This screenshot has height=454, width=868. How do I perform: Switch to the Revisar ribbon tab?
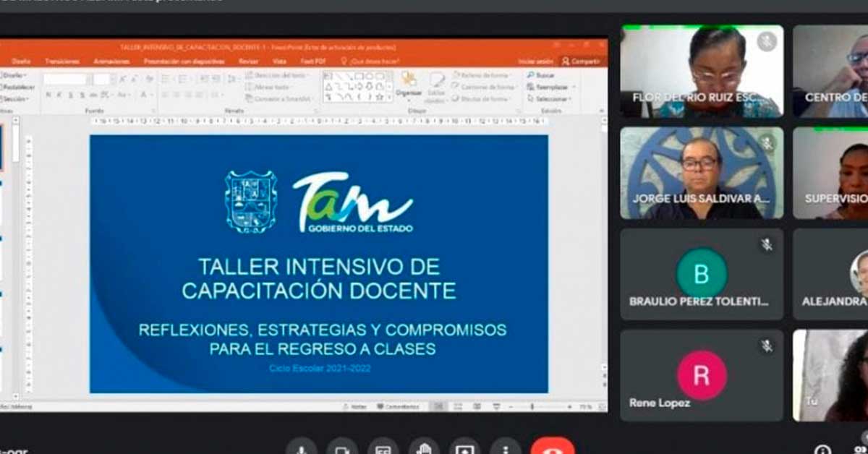pyautogui.click(x=248, y=61)
